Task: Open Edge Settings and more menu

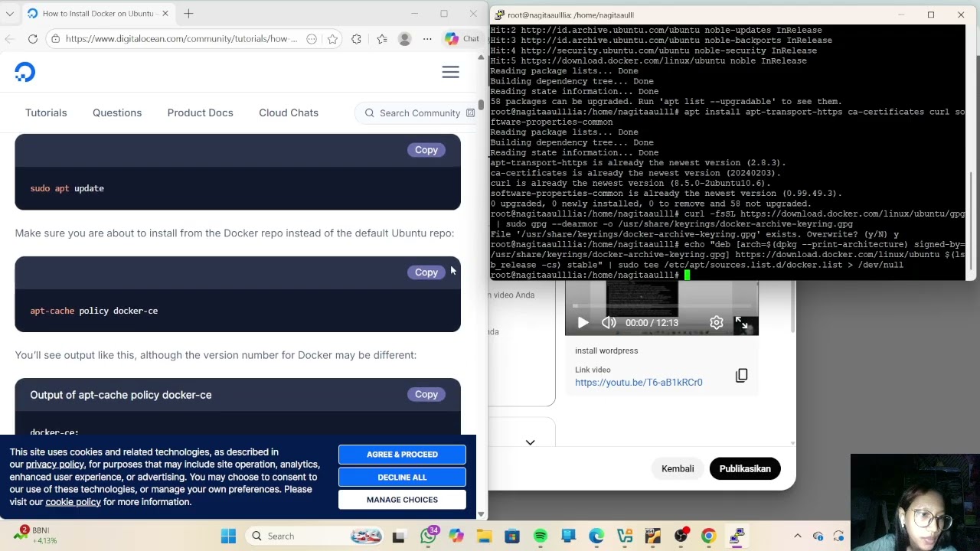Action: (x=427, y=39)
